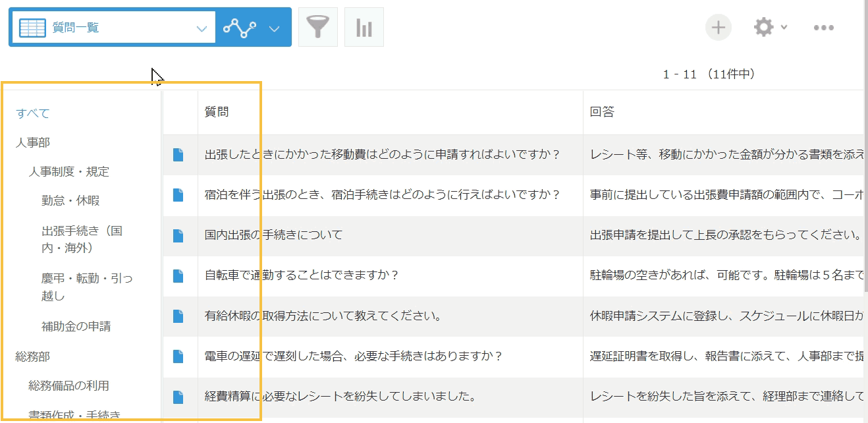Screen dimensions: 868x423
Task: Open the record icon for 有給休暇の取得方法 question
Action: (x=180, y=316)
